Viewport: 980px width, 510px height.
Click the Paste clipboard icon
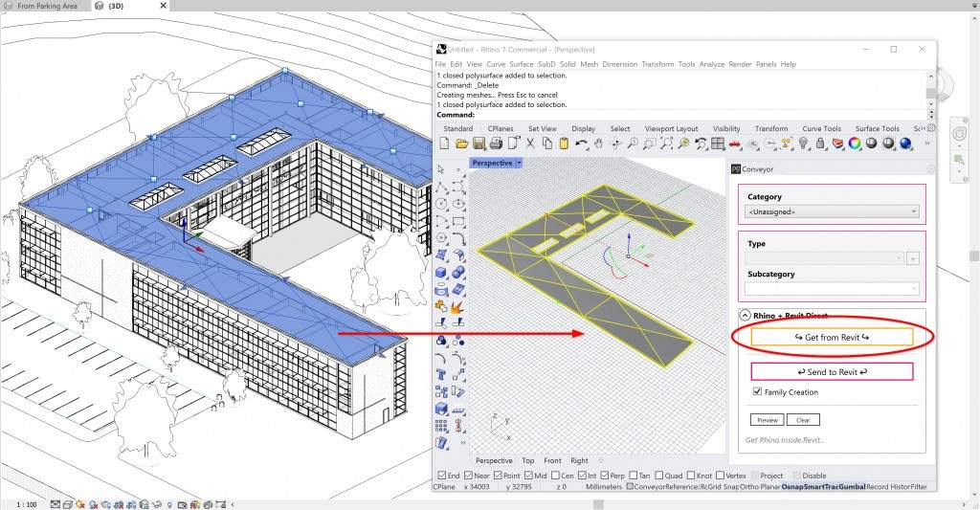point(564,144)
